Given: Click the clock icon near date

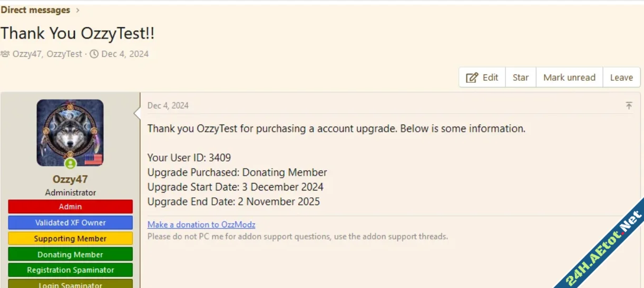Looking at the screenshot, I should coord(94,54).
